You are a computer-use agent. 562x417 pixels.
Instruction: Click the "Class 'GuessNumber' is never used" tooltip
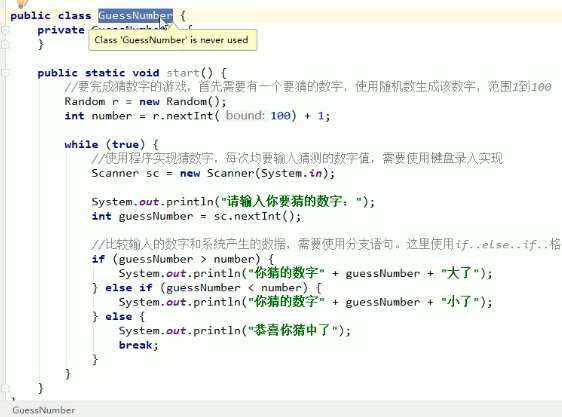pos(172,40)
